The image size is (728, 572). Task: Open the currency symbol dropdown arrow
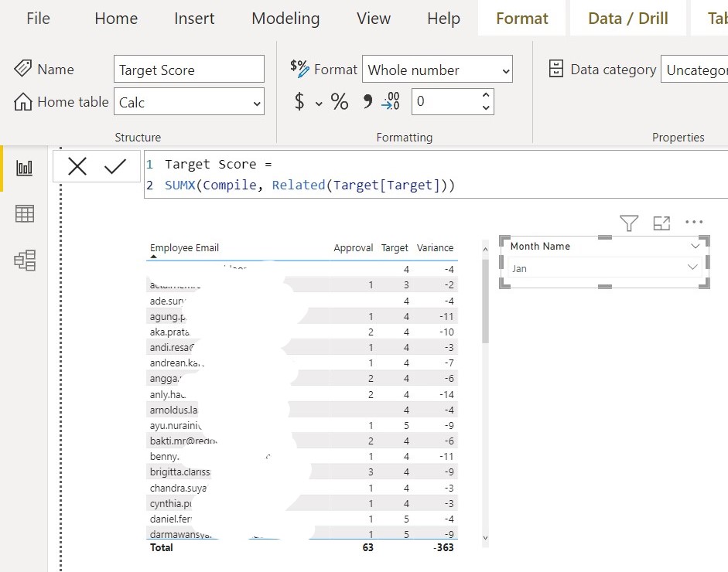pyautogui.click(x=319, y=104)
